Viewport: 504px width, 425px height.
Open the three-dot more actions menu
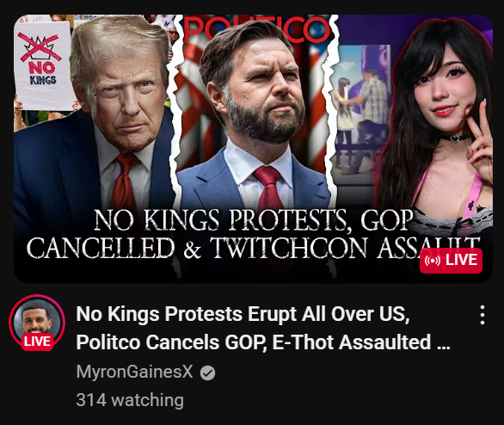pos(482,315)
